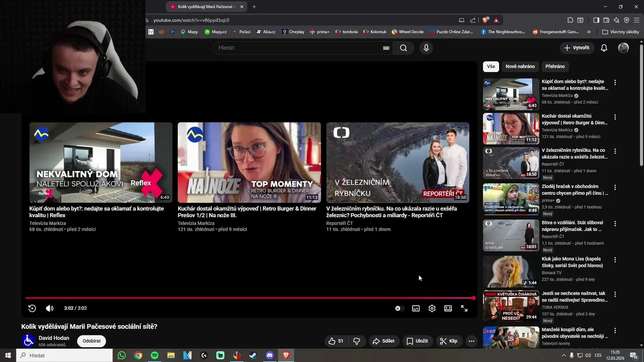Open TUNA VERSUS channel text in sidebar
The width and height of the screenshot is (644, 362).
tap(555, 307)
